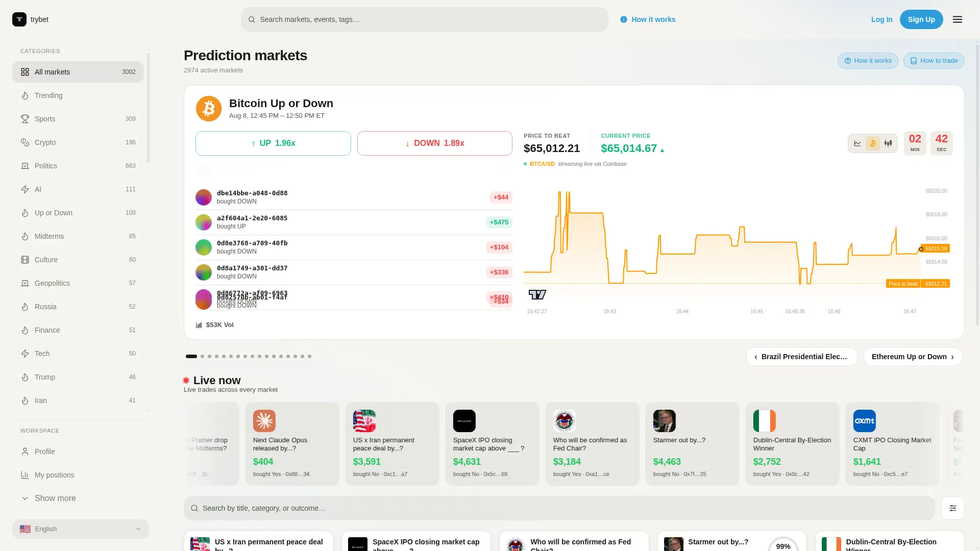
Task: Click the current price $65,014.67
Action: tap(629, 148)
